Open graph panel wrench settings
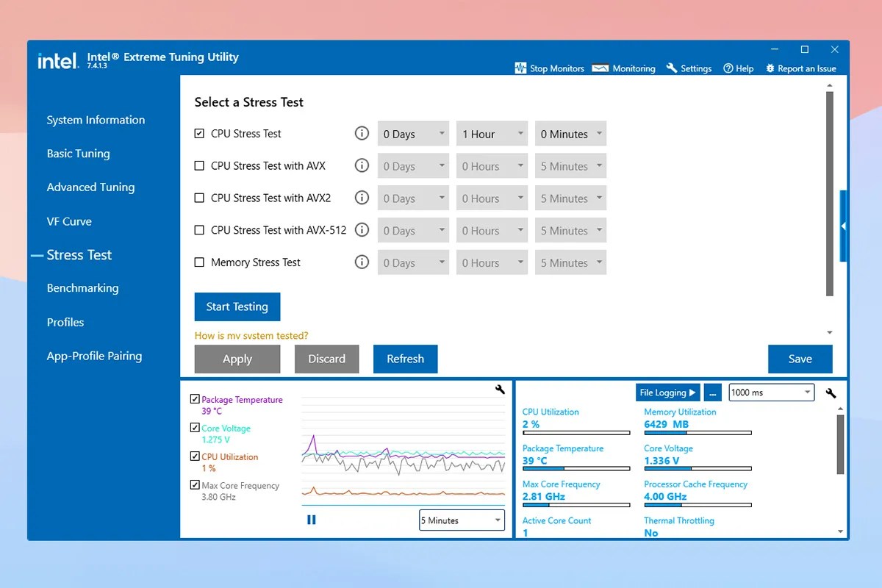Viewport: 882px width, 588px height. coord(501,390)
